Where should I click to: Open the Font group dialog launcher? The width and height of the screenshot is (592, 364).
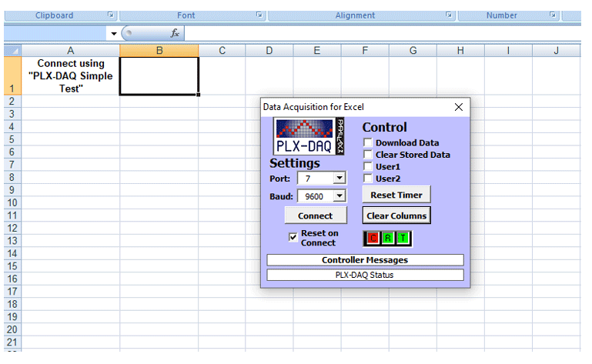point(259,15)
